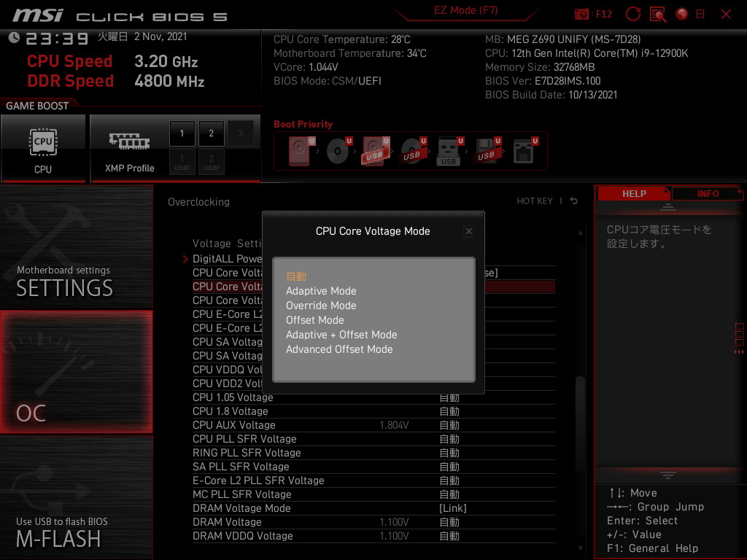This screenshot has width=747, height=560.
Task: Click the GAME BOOST label tab
Action: 37,106
